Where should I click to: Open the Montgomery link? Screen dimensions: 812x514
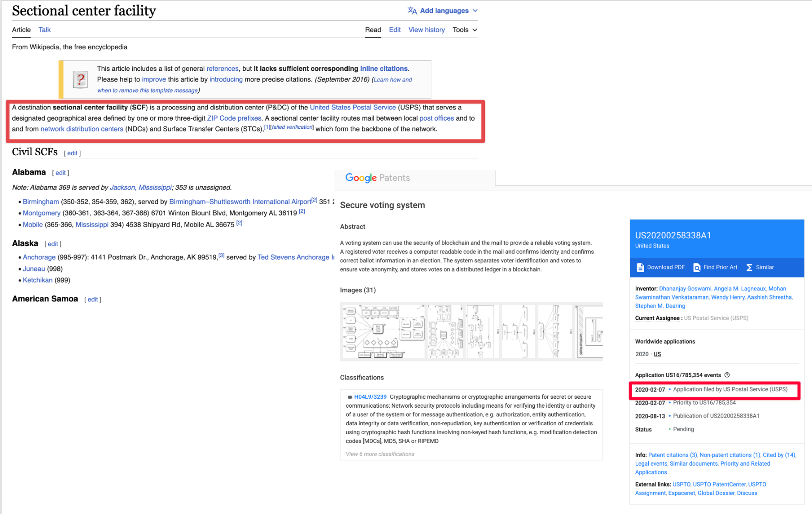click(x=42, y=213)
